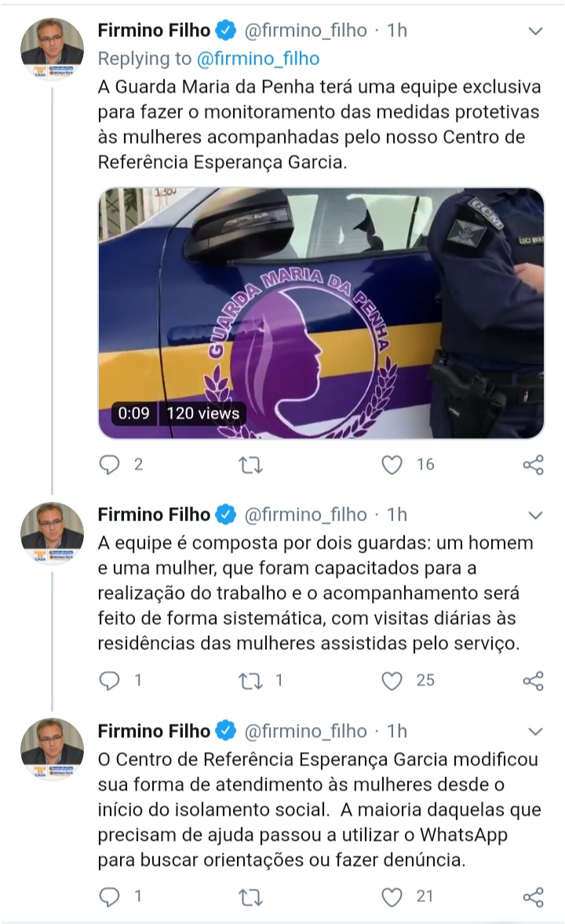The height and width of the screenshot is (924, 565).
Task: Open the share icon on the bottom tweet
Action: click(534, 895)
